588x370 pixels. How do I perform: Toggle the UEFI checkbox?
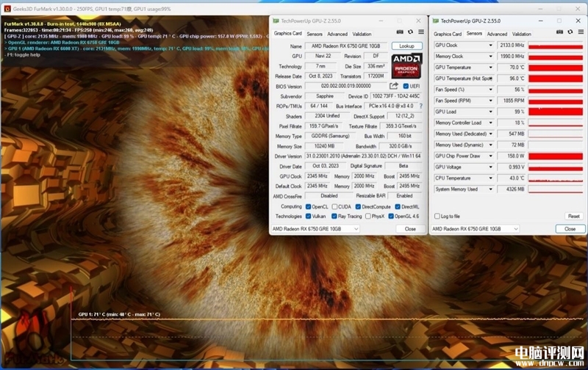(x=406, y=86)
